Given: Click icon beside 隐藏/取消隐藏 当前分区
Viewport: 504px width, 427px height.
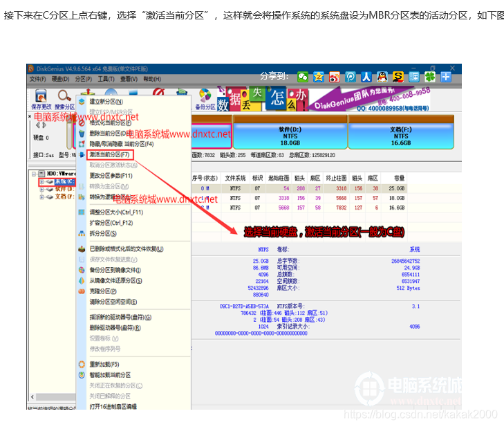Looking at the screenshot, I should [x=82, y=144].
